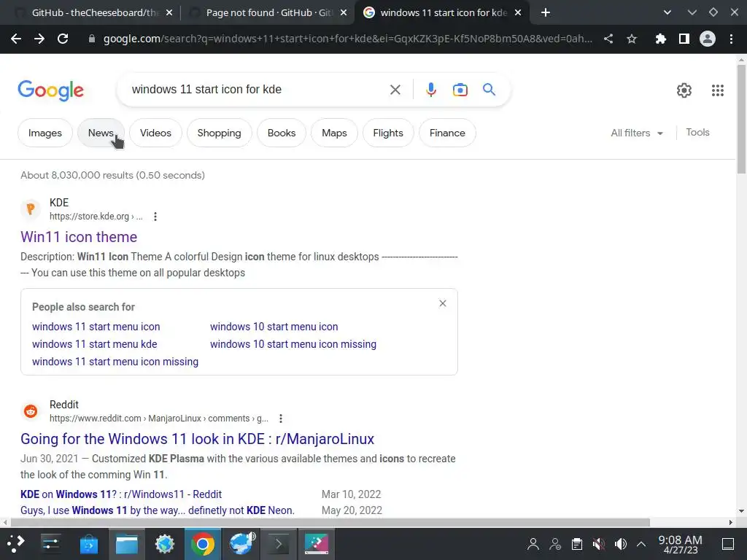Screen dimensions: 747x560
Task: Bookmark this page with the star icon
Action: pyautogui.click(x=632, y=39)
